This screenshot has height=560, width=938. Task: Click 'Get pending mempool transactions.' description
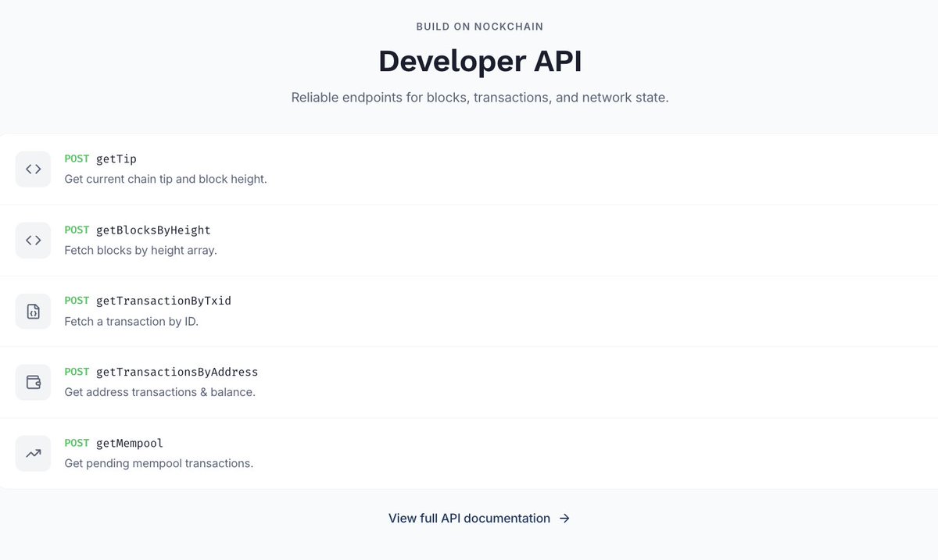(159, 463)
